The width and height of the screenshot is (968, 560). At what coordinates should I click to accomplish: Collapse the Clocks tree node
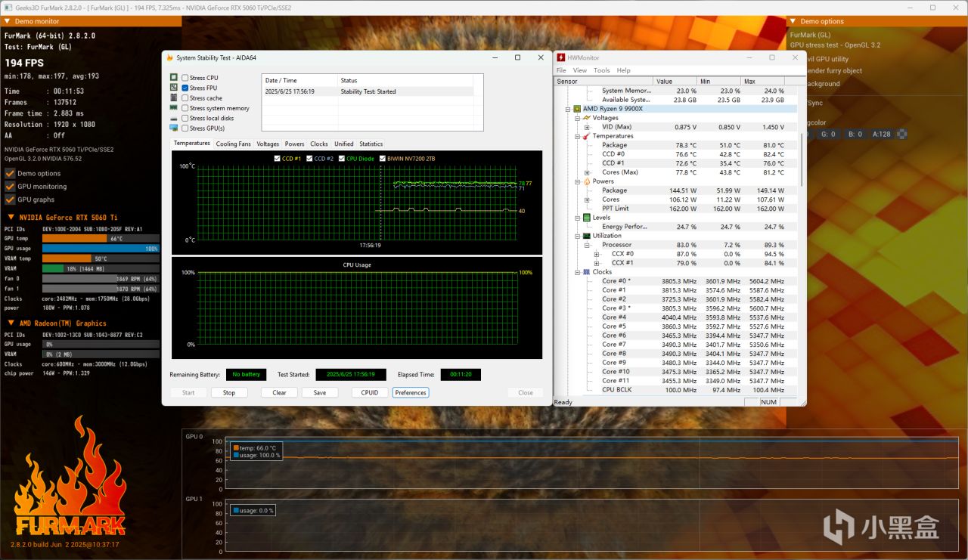(x=577, y=272)
